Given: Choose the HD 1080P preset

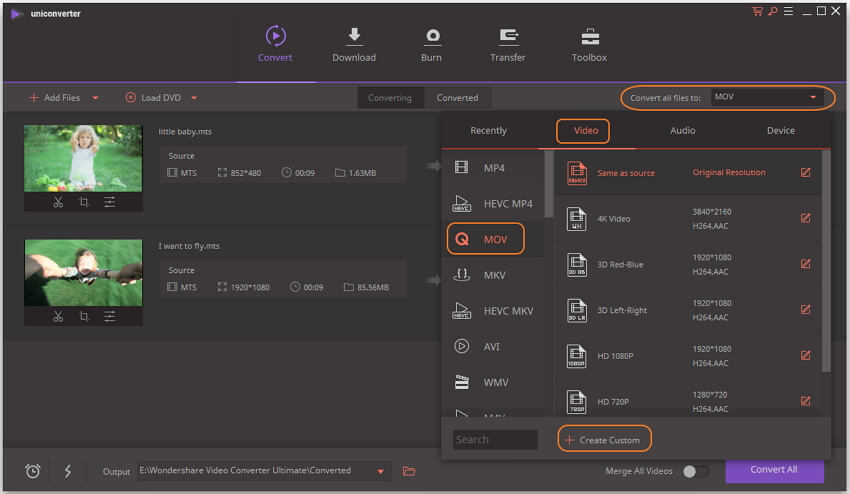Looking at the screenshot, I should [x=688, y=356].
